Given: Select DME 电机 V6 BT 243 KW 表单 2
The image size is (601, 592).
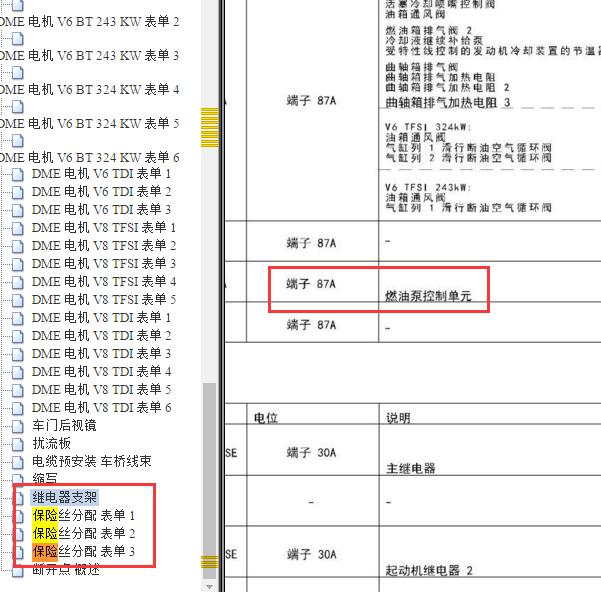Looking at the screenshot, I should click(x=89, y=21).
